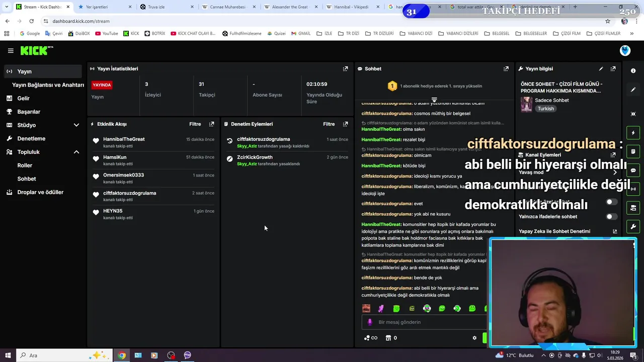The height and width of the screenshot is (362, 644).
Task: Open the YouTube bookmark
Action: 106,34
